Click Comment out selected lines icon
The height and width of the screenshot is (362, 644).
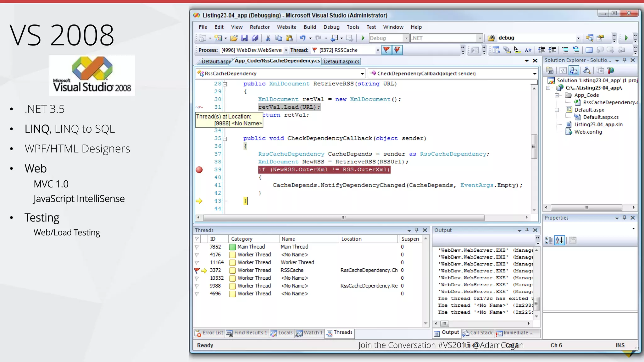(x=565, y=50)
